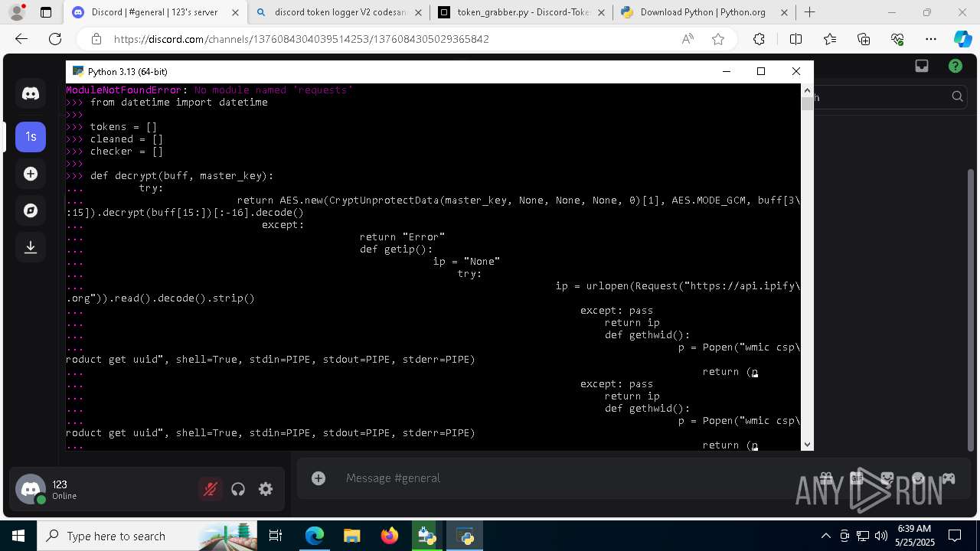This screenshot has height=551, width=980.
Task: Maximize the Python 3.13 console window
Action: click(761, 71)
